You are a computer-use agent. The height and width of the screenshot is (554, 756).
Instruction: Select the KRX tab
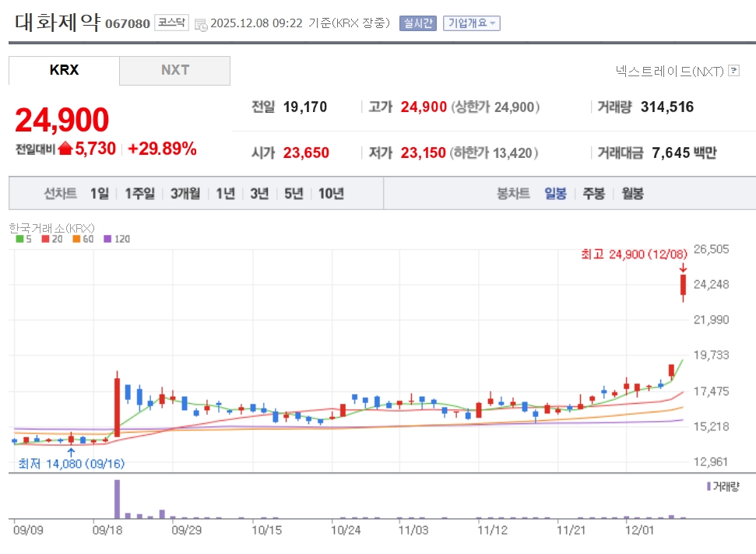click(64, 70)
